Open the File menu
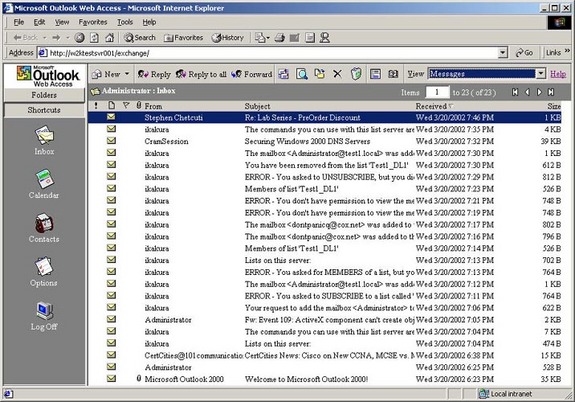Image resolution: width=575 pixels, height=402 pixels. (18, 22)
